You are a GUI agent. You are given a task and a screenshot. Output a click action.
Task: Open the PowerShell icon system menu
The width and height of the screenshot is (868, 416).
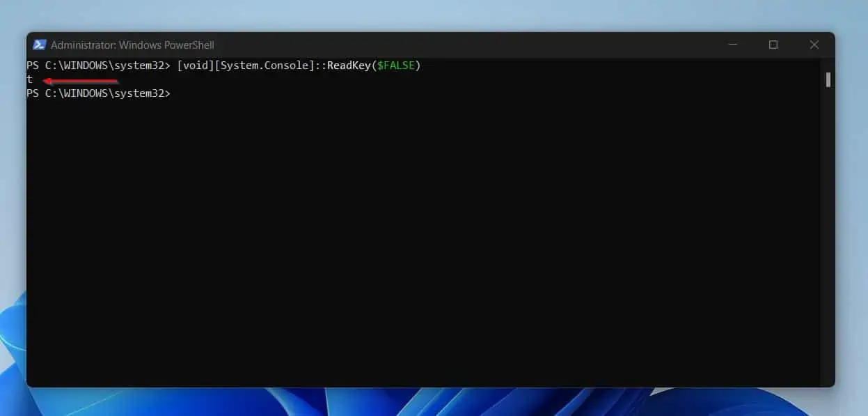39,45
